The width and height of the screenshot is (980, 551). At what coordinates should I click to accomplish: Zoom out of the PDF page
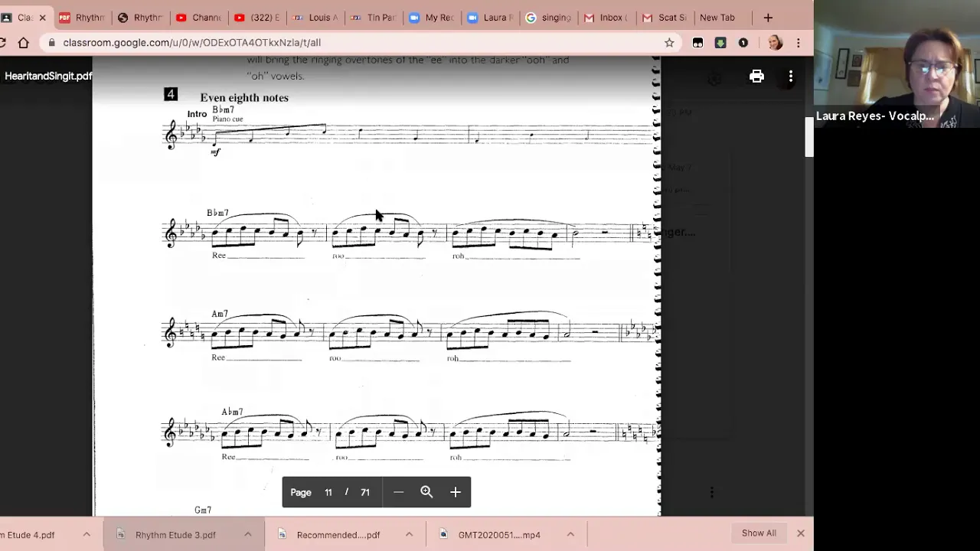click(x=398, y=492)
